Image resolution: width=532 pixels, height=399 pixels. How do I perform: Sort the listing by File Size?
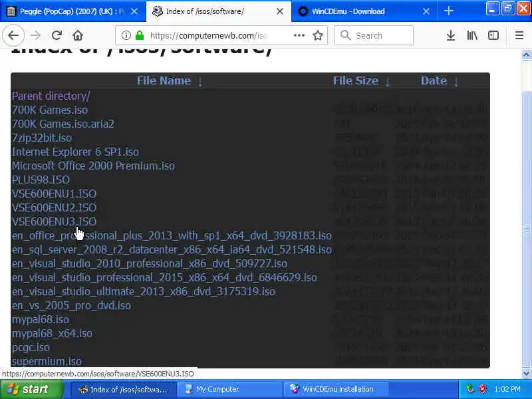[x=356, y=80]
